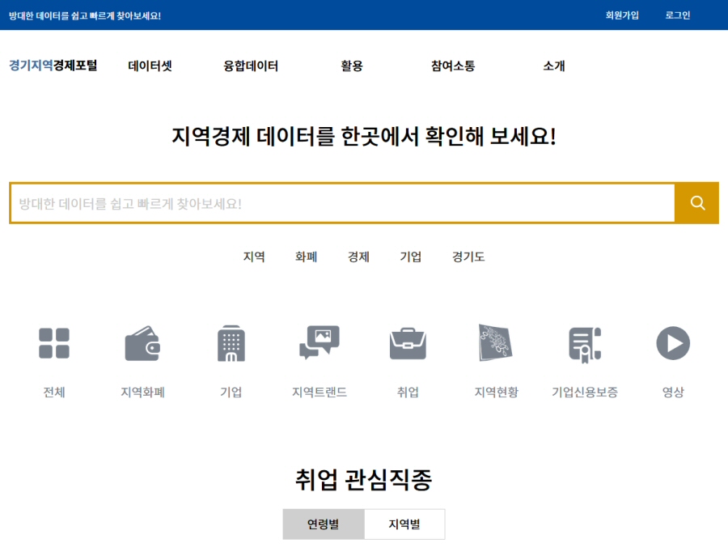Select the 기업 keyword tag below search
This screenshot has width=728, height=560.
coord(410,257)
